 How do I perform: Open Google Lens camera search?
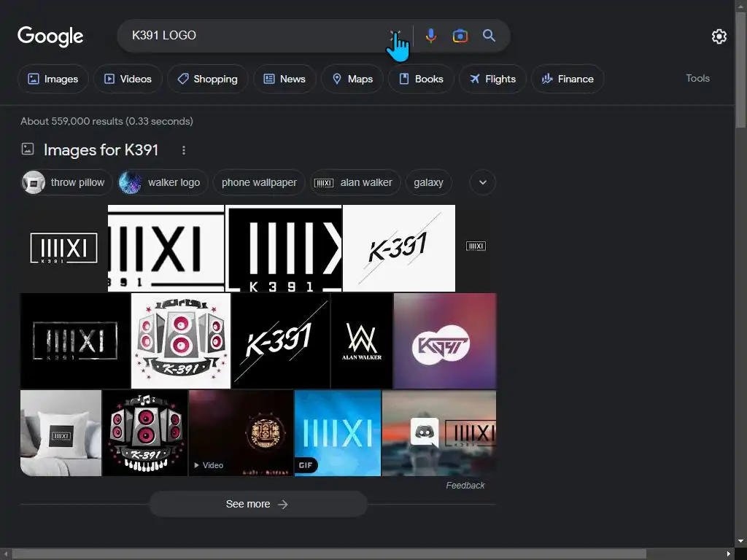460,36
